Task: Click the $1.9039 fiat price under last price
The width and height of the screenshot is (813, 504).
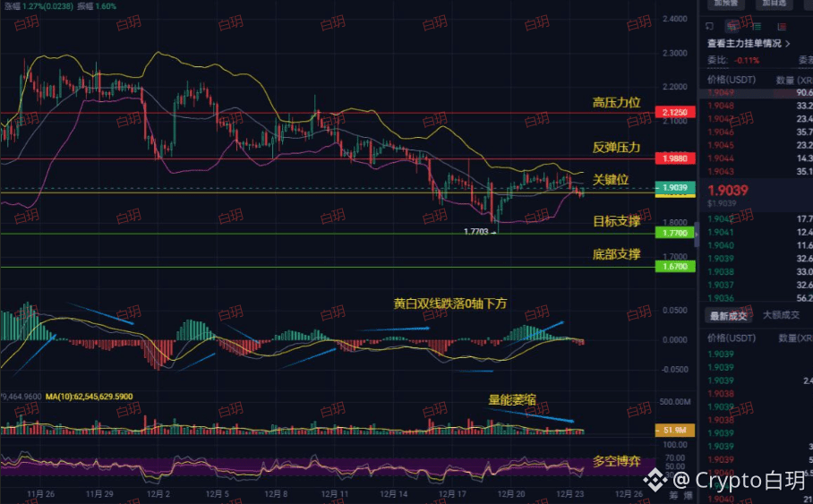Action: point(722,204)
